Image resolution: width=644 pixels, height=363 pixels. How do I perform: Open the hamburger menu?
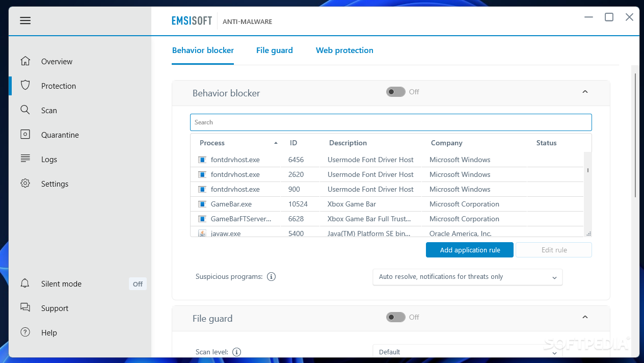pos(25,20)
